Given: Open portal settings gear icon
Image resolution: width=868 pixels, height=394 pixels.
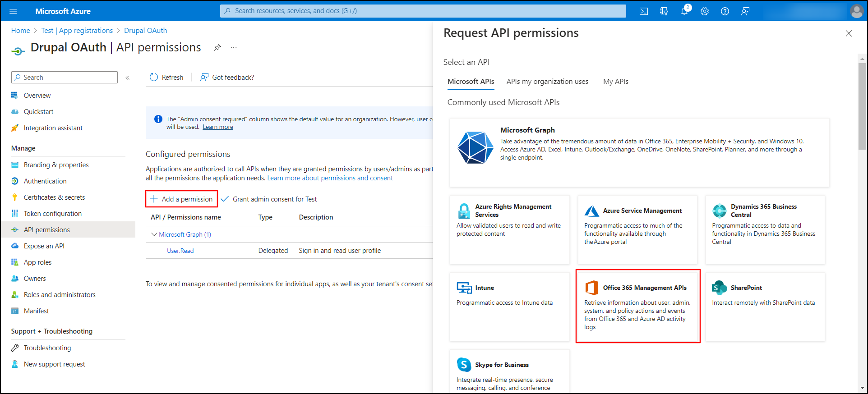Looking at the screenshot, I should point(704,11).
